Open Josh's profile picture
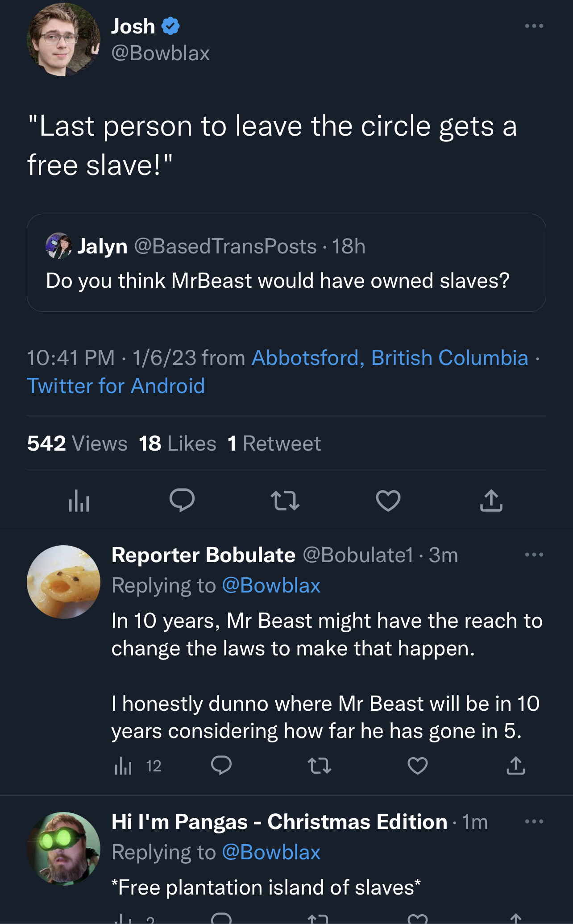Image resolution: width=573 pixels, height=924 pixels. click(x=63, y=40)
